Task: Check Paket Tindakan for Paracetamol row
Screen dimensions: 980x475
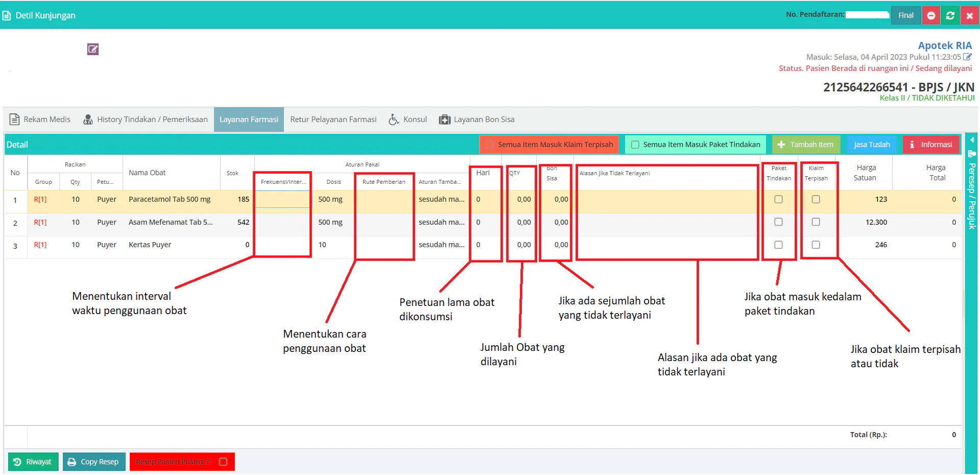Action: pos(778,199)
